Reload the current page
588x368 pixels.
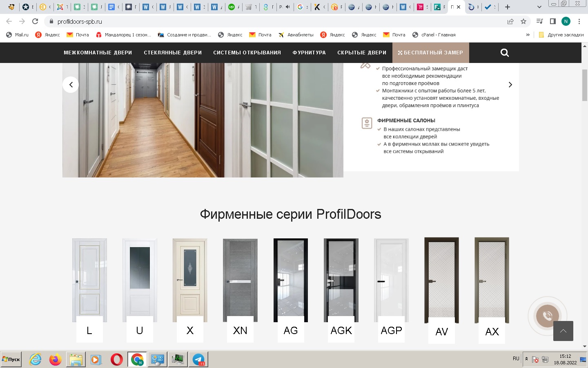point(35,21)
